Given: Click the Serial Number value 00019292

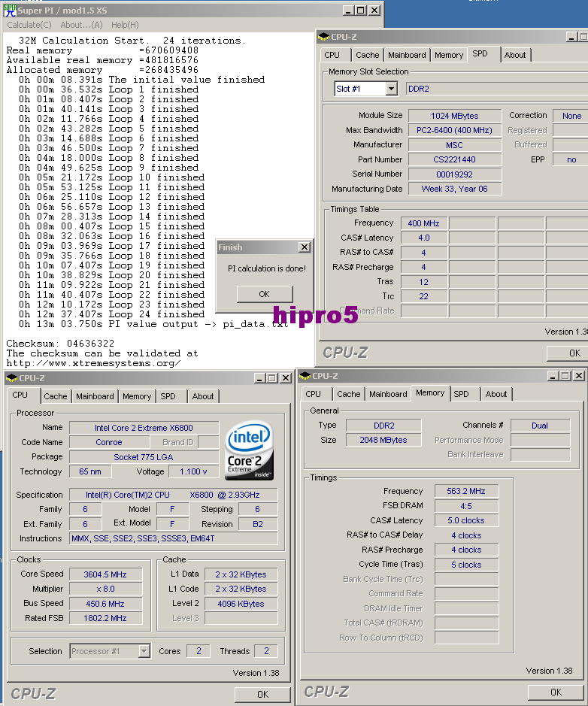Looking at the screenshot, I should click(455, 174).
